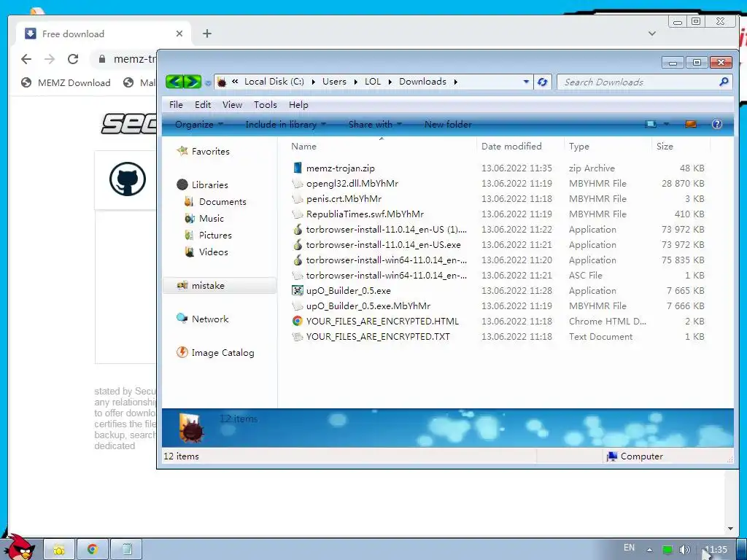Open Include in library dropdown
This screenshot has height=560, width=747.
[x=286, y=124]
